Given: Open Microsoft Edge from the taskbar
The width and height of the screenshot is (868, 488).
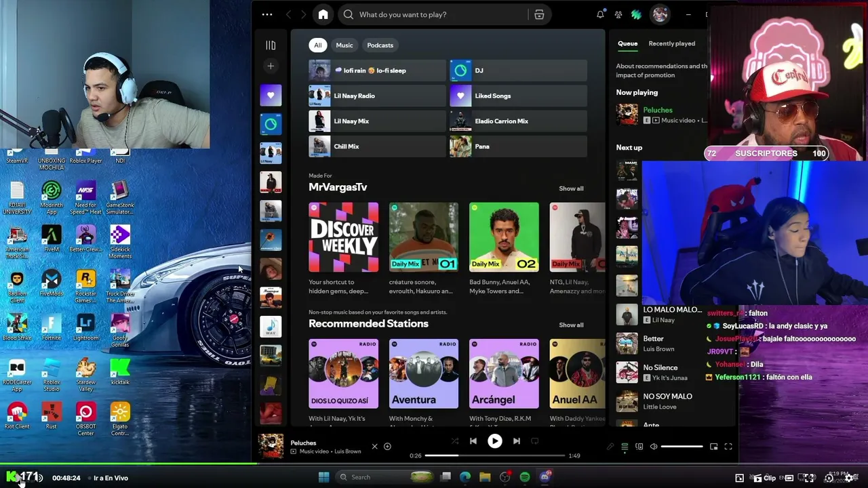Looking at the screenshot, I should [x=465, y=477].
